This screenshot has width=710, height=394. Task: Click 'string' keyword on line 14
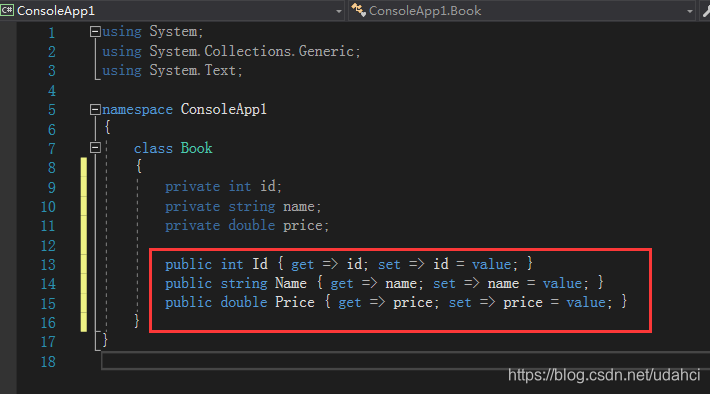pos(244,283)
